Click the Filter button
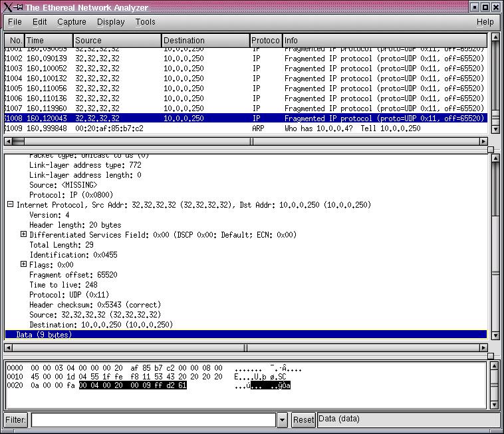 coord(16,420)
